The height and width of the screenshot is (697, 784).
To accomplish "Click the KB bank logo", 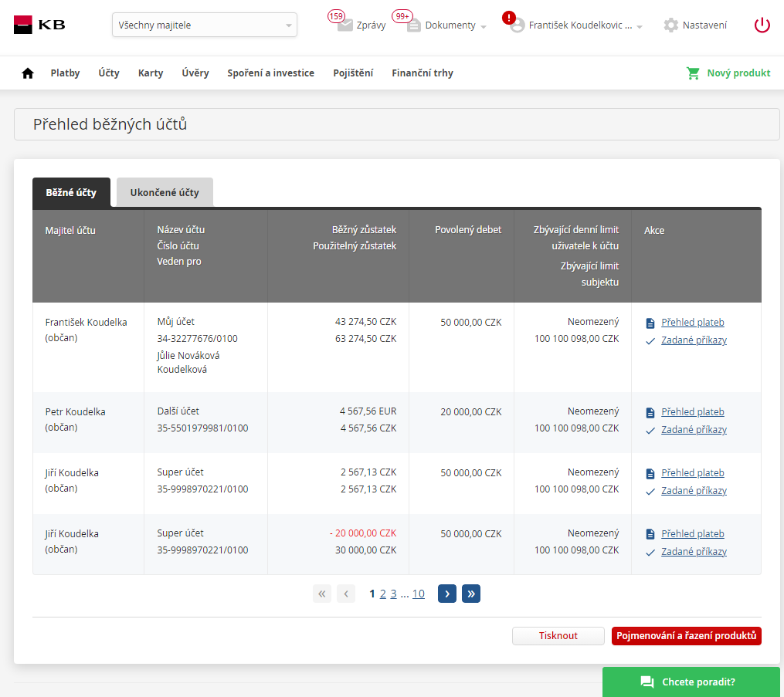I will [x=39, y=25].
